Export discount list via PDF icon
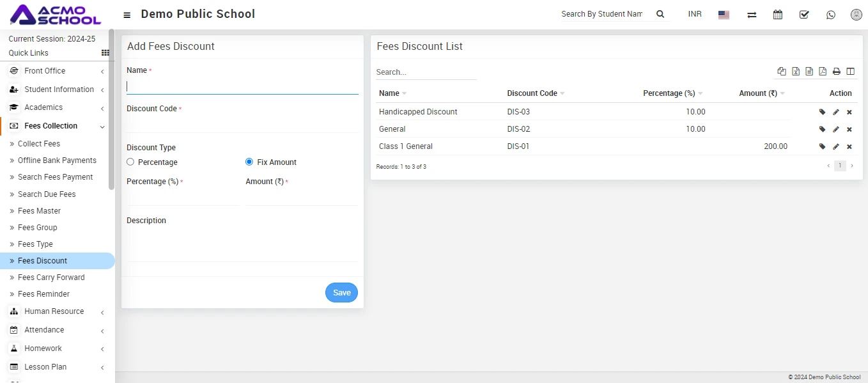868x383 pixels. click(x=823, y=72)
